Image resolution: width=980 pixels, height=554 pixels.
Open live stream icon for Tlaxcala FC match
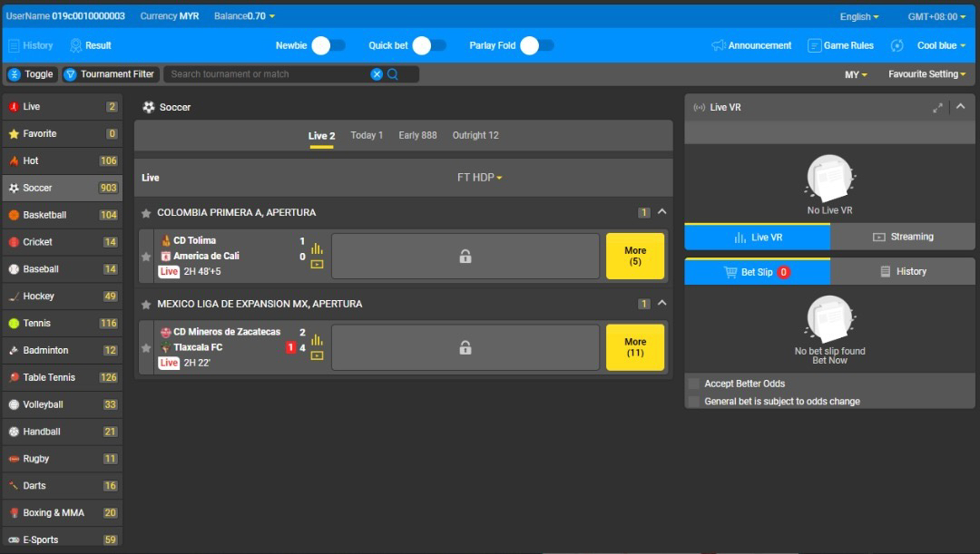pos(317,355)
